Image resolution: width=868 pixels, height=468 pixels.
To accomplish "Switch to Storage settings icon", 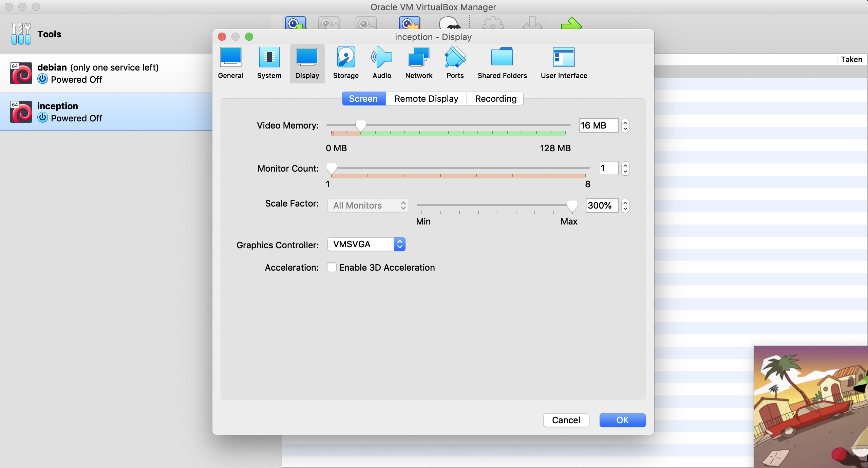I will tap(346, 63).
